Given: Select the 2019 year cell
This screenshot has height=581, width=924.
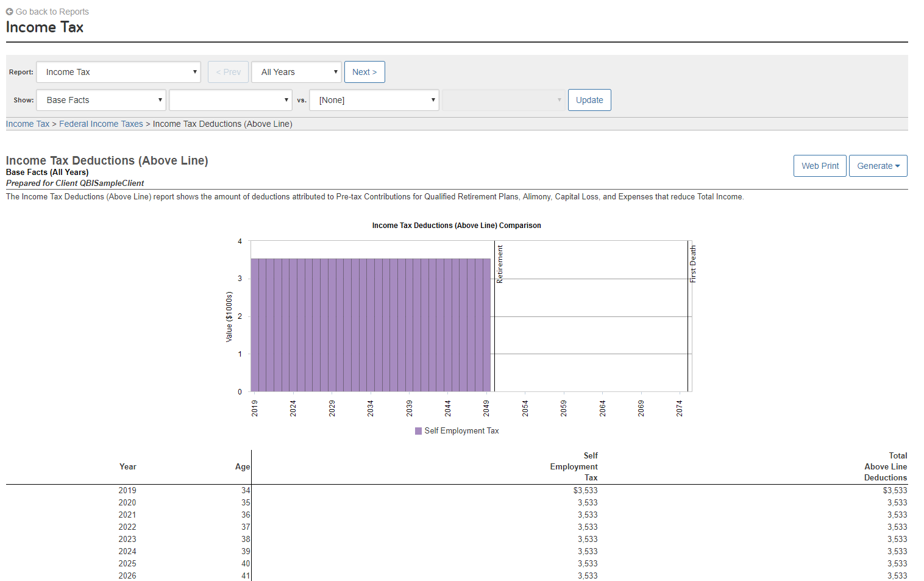Looking at the screenshot, I should tap(127, 490).
